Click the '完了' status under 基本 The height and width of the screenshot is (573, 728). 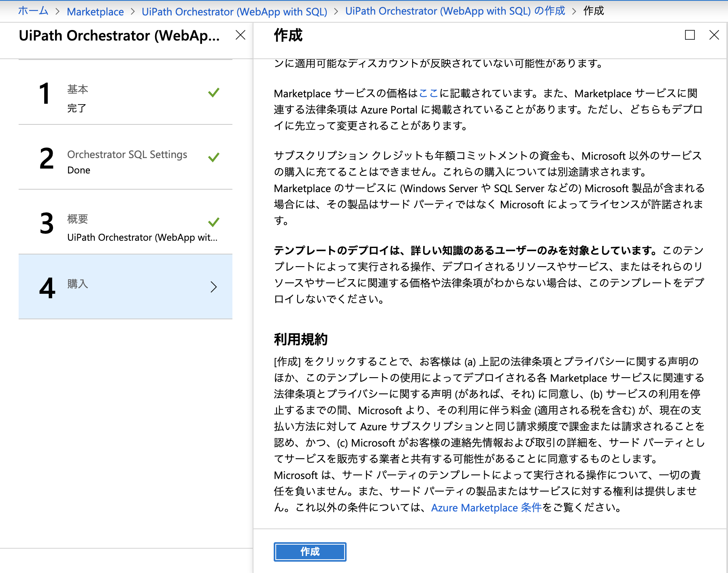tap(77, 108)
